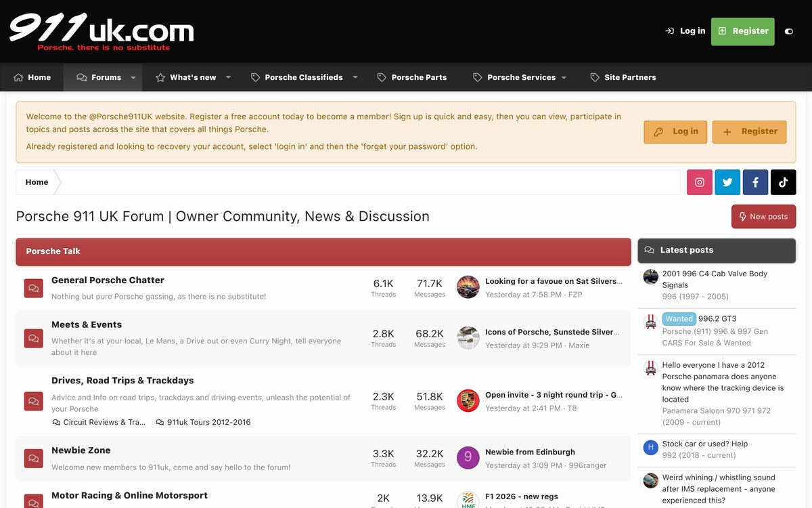
Task: Click avatar beside 2001 996 C4 Cab post
Action: tap(651, 276)
